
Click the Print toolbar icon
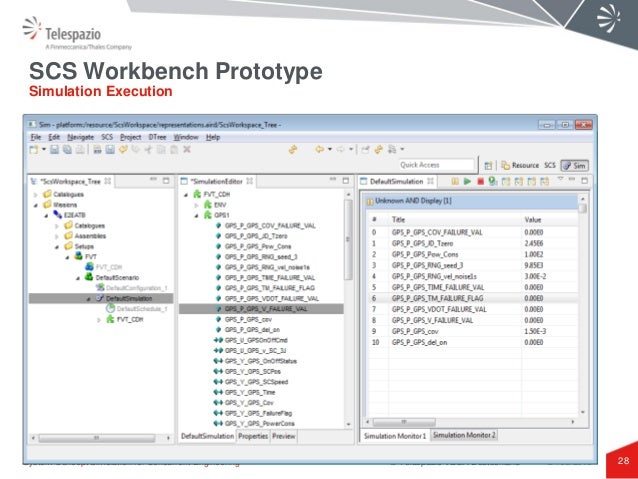click(80, 149)
